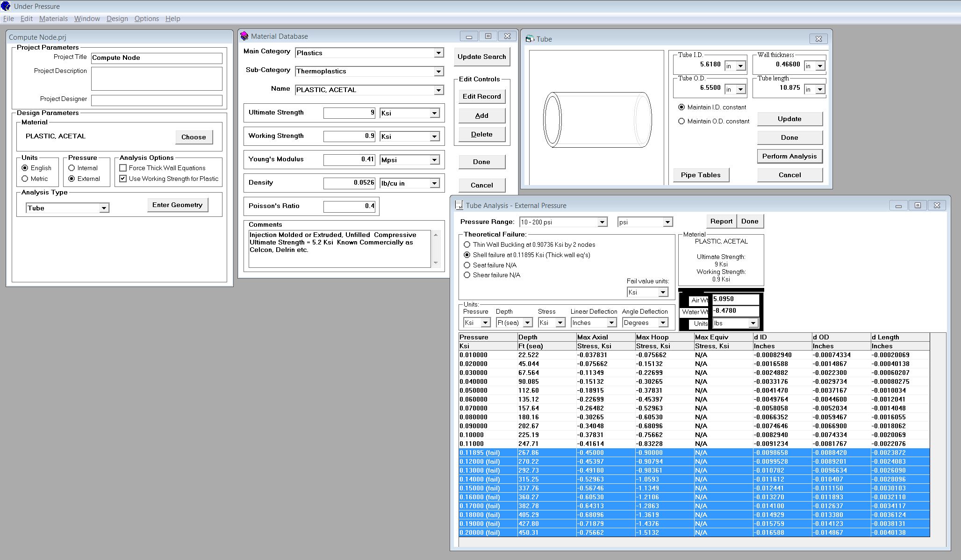Open Fail value units dropdown
The width and height of the screenshot is (961, 560).
pyautogui.click(x=663, y=292)
